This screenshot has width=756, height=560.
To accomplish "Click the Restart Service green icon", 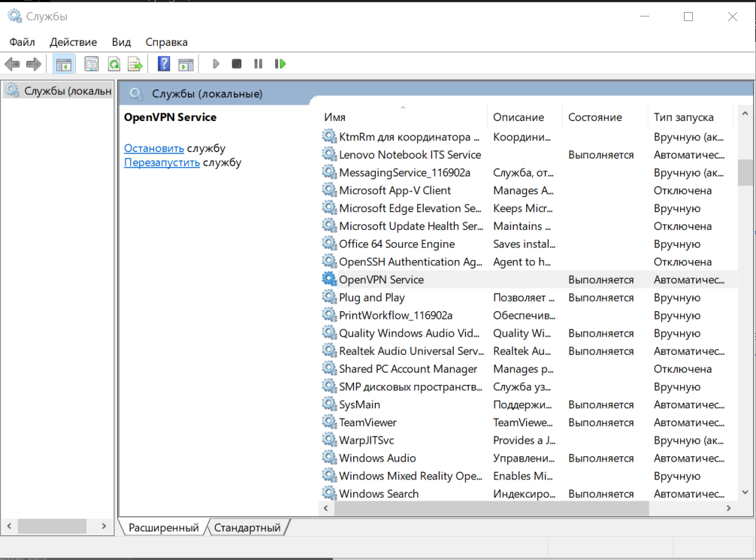I will 280,64.
